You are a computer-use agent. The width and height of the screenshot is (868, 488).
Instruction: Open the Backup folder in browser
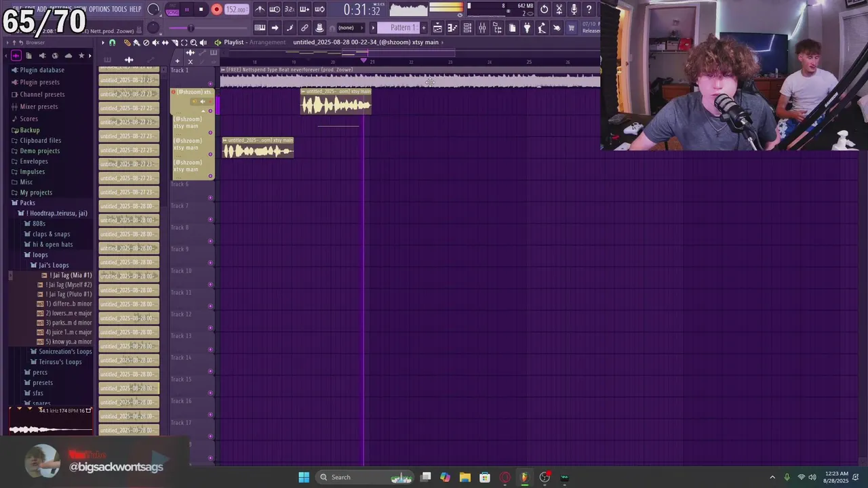coord(30,130)
